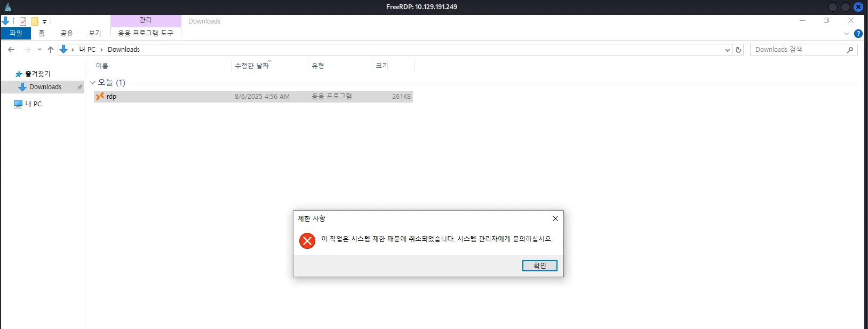Click the magnifier search icon
The height and width of the screenshot is (329, 868).
[x=850, y=50]
